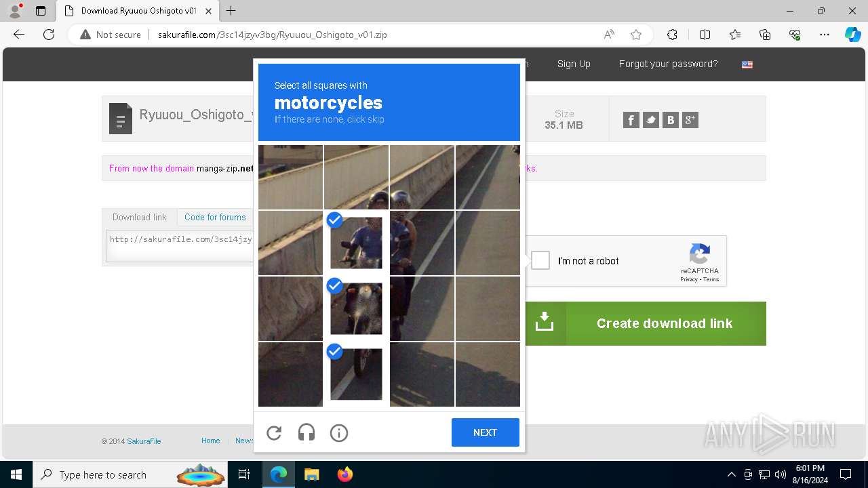Select tile right of front wheel
The image size is (868, 488).
pyautogui.click(x=422, y=374)
